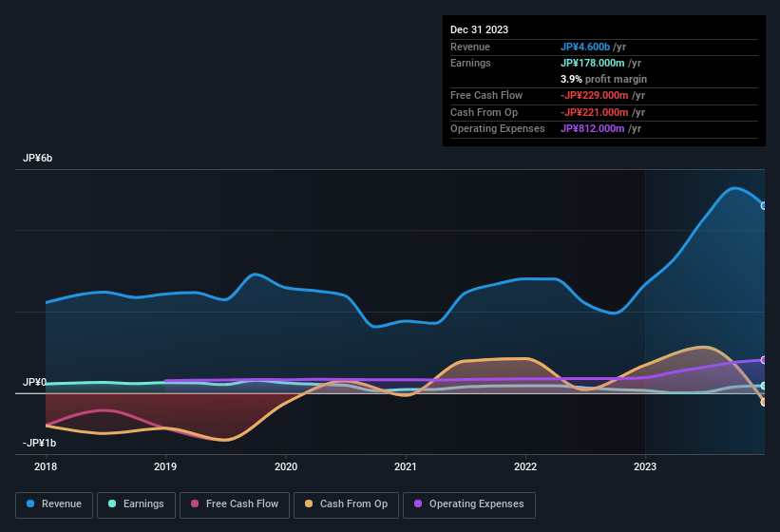
Task: Click the JP¥4.600b revenue value
Action: 585,47
